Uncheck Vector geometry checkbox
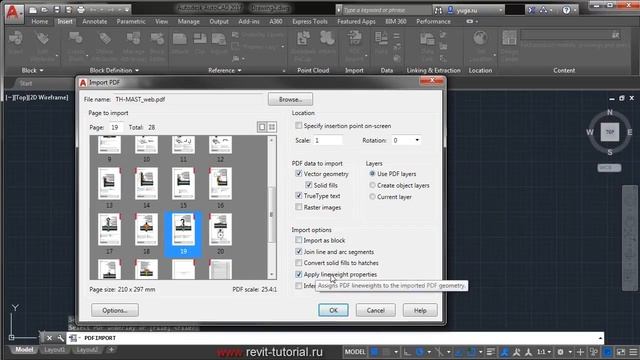Image resolution: width=640 pixels, height=360 pixels. pos(299,173)
